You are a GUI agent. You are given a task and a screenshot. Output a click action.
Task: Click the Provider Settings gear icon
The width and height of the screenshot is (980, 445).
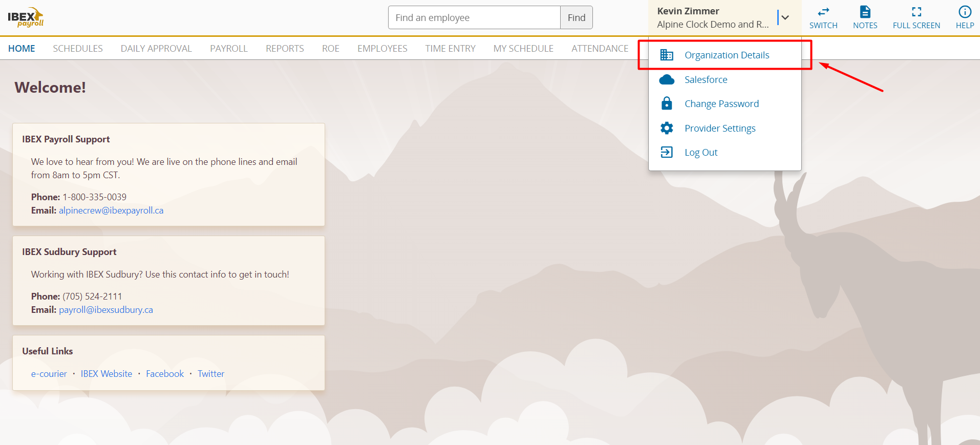point(667,128)
